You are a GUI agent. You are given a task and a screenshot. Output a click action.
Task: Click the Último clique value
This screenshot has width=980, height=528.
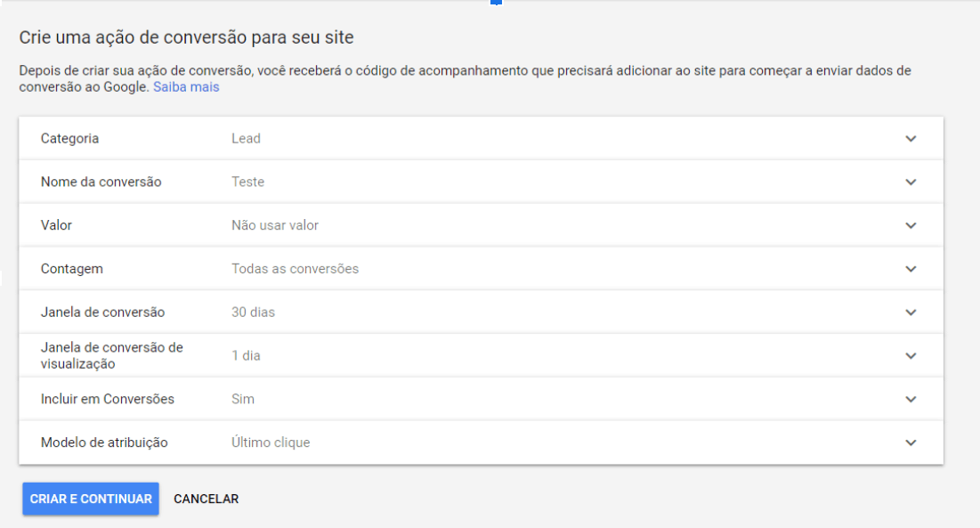tap(271, 443)
